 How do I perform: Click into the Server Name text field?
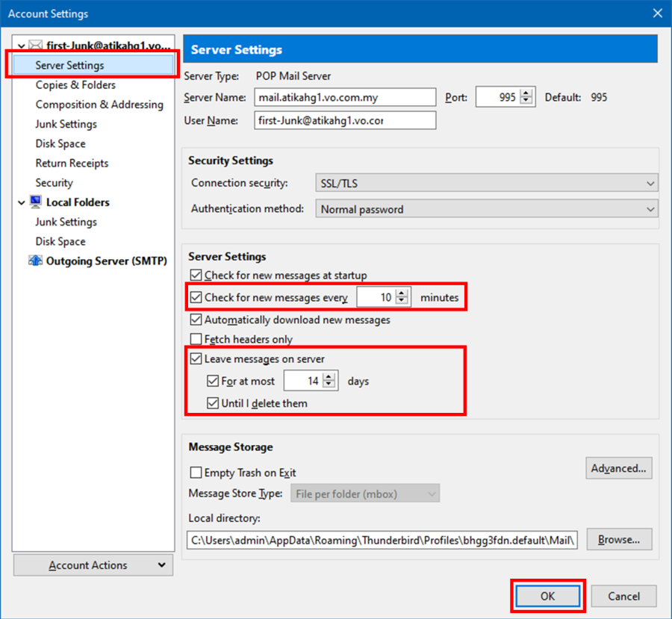click(x=344, y=98)
